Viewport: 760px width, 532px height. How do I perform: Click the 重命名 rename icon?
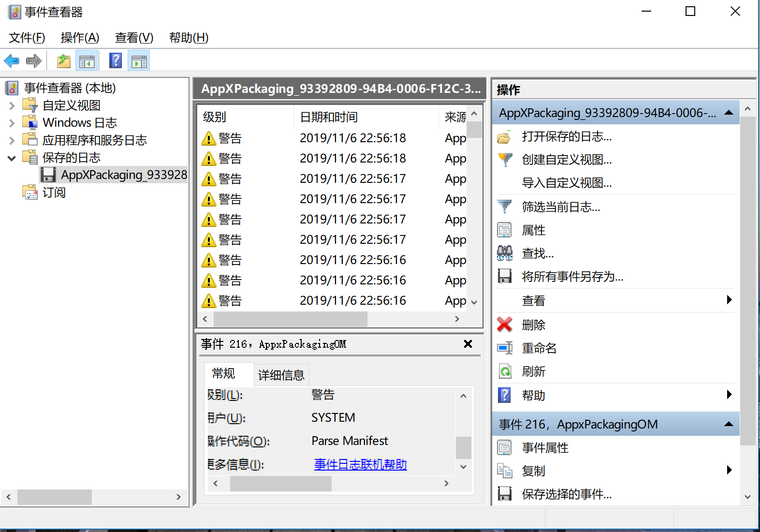coord(505,348)
